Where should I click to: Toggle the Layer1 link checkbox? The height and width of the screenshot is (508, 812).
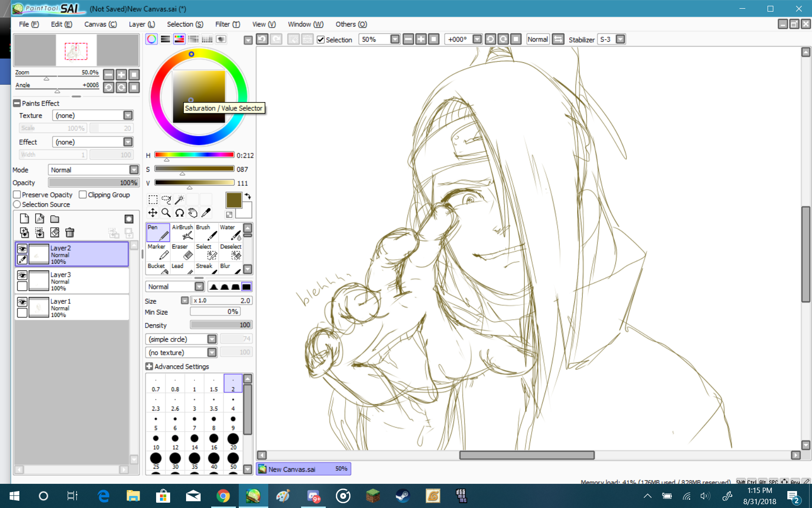pos(22,313)
